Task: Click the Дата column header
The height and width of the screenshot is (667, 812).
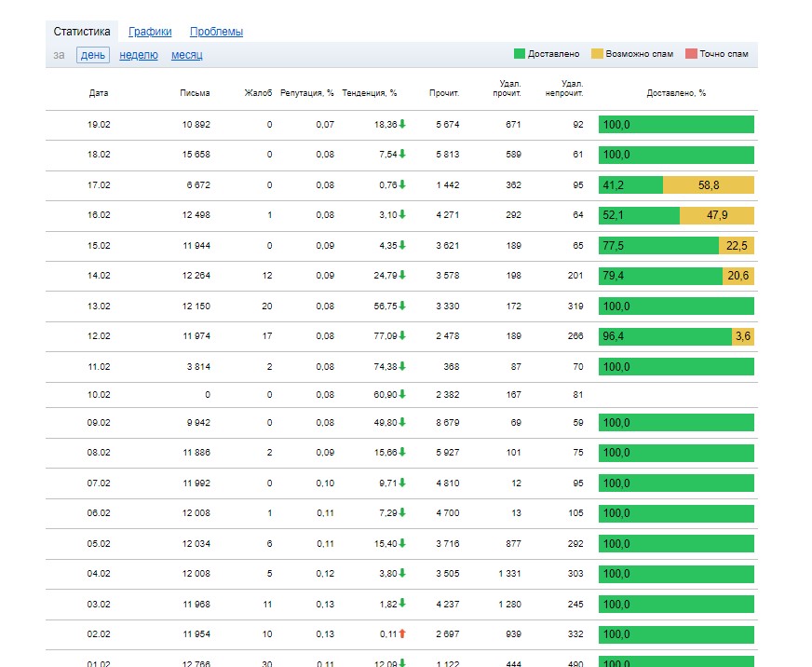Action: pyautogui.click(x=99, y=93)
